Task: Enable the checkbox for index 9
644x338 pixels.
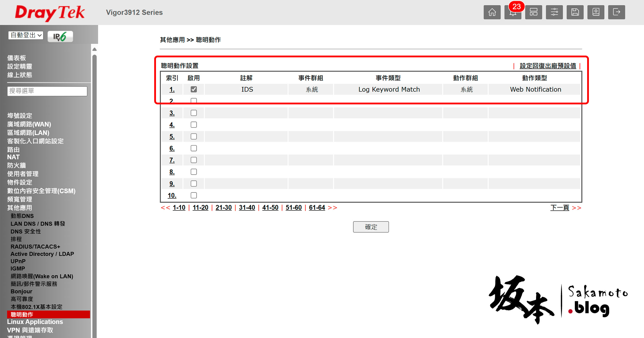Action: coord(194,184)
